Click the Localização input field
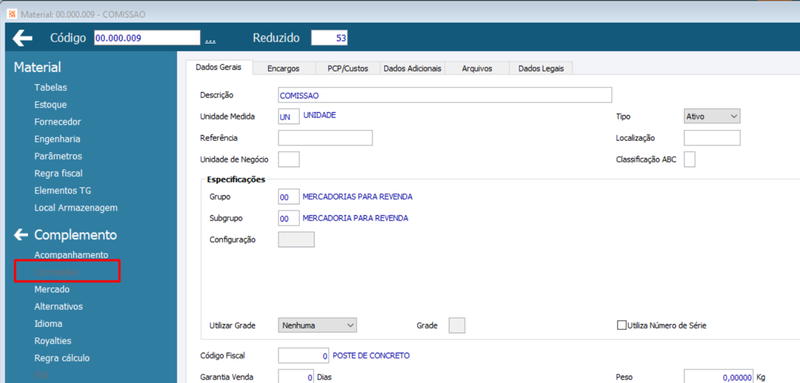The height and width of the screenshot is (383, 800). pos(712,138)
